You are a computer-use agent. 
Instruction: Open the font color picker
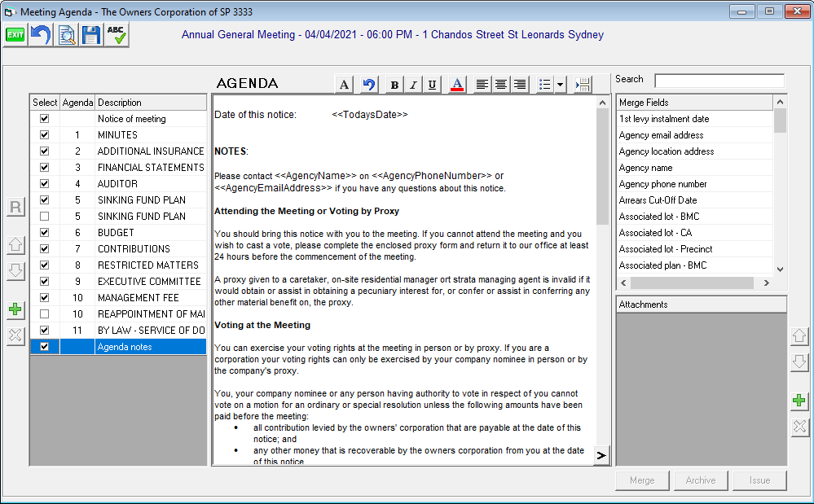pos(457,85)
